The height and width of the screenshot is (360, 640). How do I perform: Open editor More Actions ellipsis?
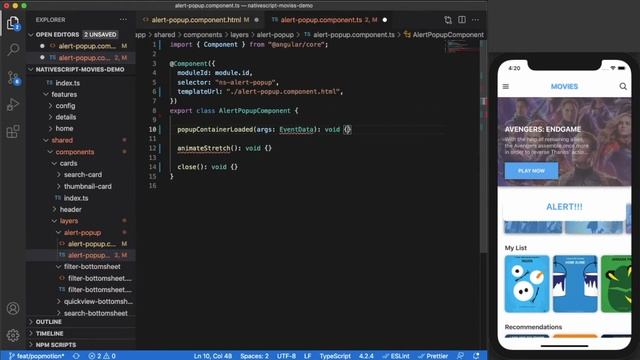pos(476,20)
